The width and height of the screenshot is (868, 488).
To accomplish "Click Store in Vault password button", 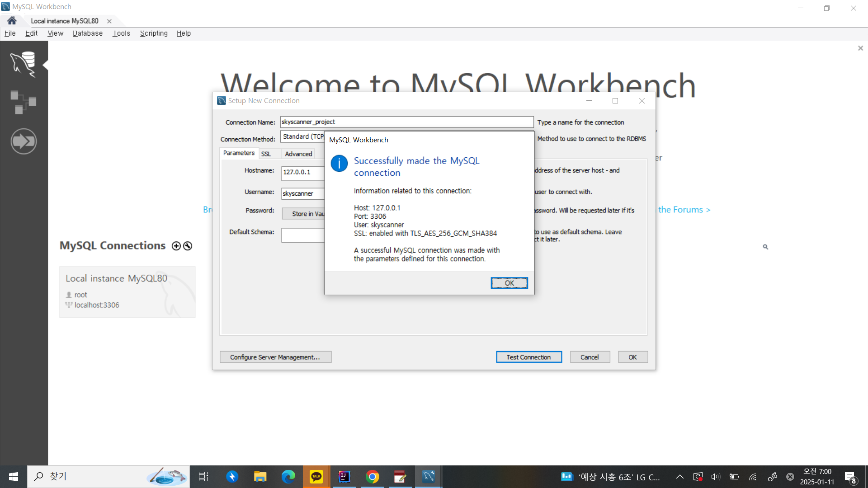I will click(x=303, y=214).
